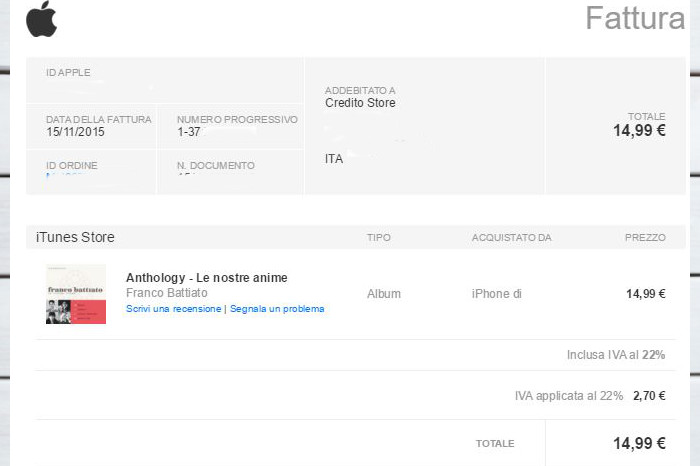700x466 pixels.
Task: Select the applied VAT amount 2,70 €
Action: click(649, 396)
